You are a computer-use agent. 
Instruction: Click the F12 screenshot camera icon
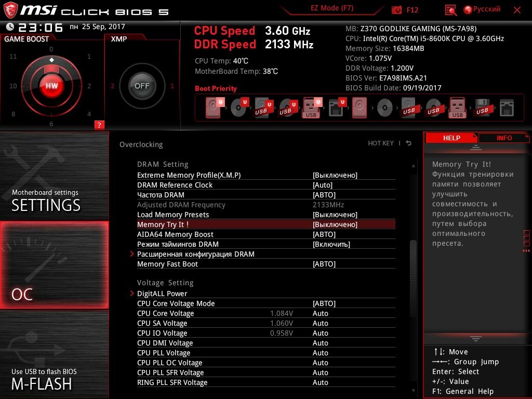(396, 10)
